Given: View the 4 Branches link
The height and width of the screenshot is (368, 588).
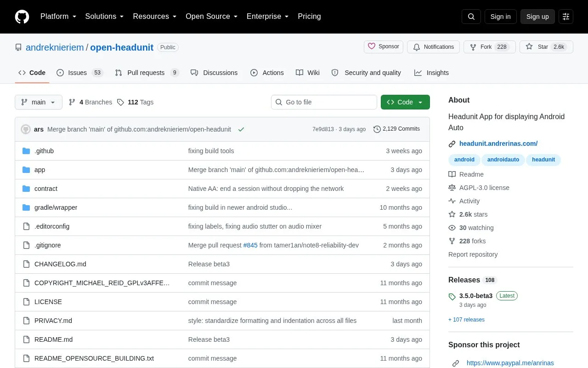Looking at the screenshot, I should pyautogui.click(x=90, y=102).
